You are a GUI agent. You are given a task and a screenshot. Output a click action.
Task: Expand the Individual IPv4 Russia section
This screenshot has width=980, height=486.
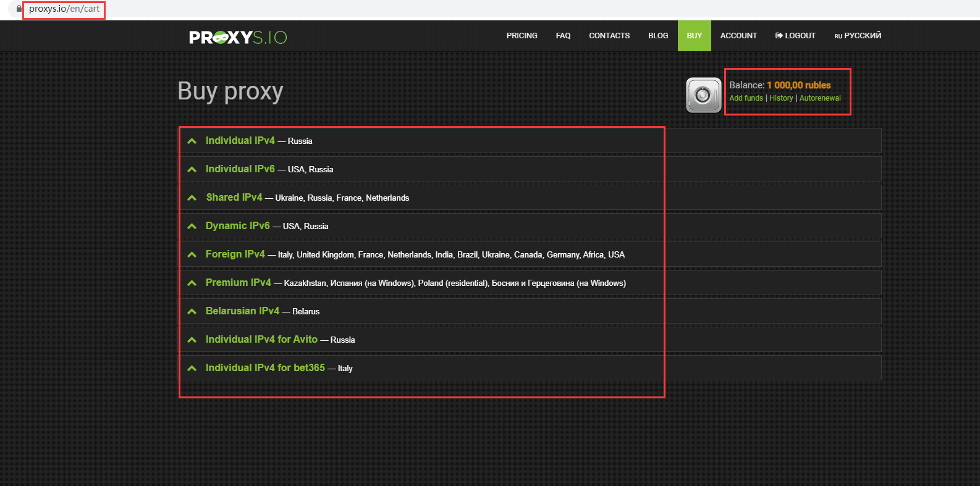coord(240,141)
